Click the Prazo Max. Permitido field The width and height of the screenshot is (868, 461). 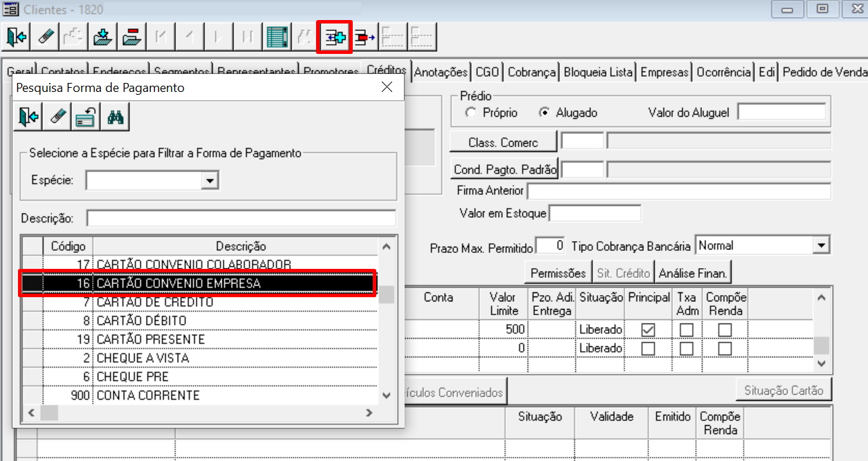click(551, 245)
